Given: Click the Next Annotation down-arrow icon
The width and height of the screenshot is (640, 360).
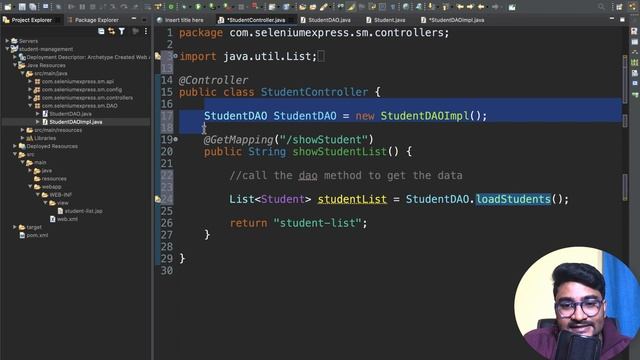Looking at the screenshot, I should click(431, 7).
